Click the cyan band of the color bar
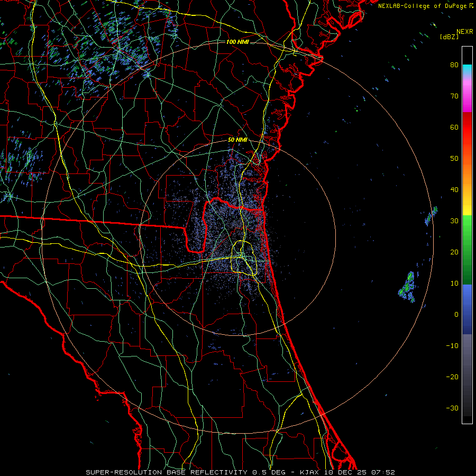Viewport: 476px width, 476px height. pos(467,70)
